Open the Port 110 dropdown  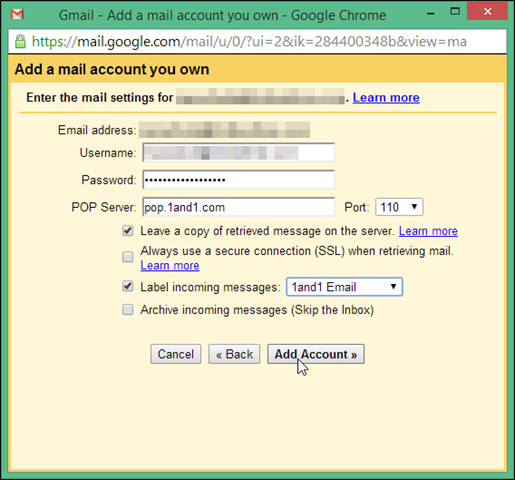pos(399,207)
